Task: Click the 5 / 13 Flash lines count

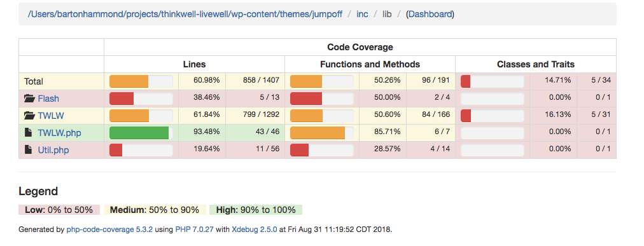Action: point(269,98)
